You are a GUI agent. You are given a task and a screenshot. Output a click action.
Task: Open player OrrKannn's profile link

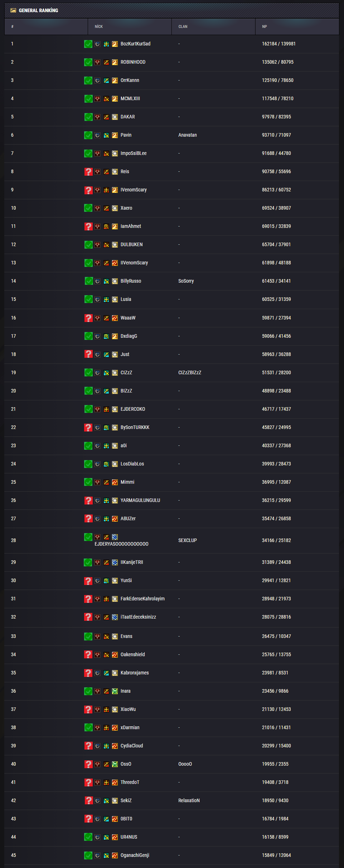click(x=130, y=80)
